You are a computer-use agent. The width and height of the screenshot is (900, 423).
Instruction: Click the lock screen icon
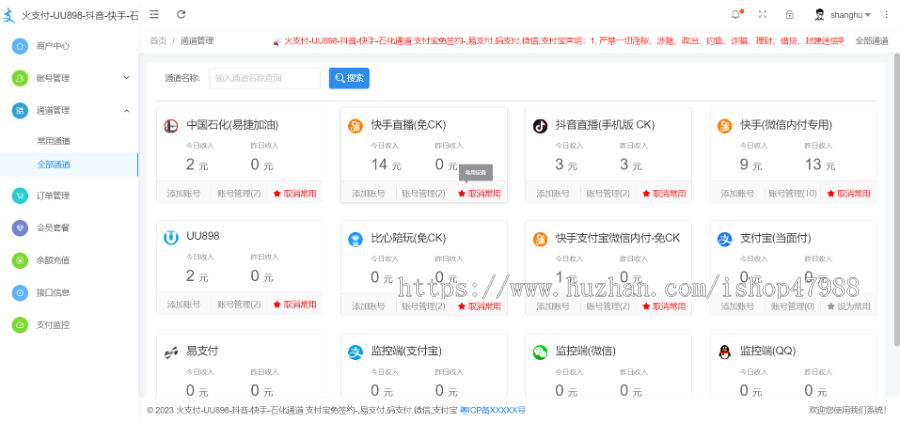(x=790, y=15)
